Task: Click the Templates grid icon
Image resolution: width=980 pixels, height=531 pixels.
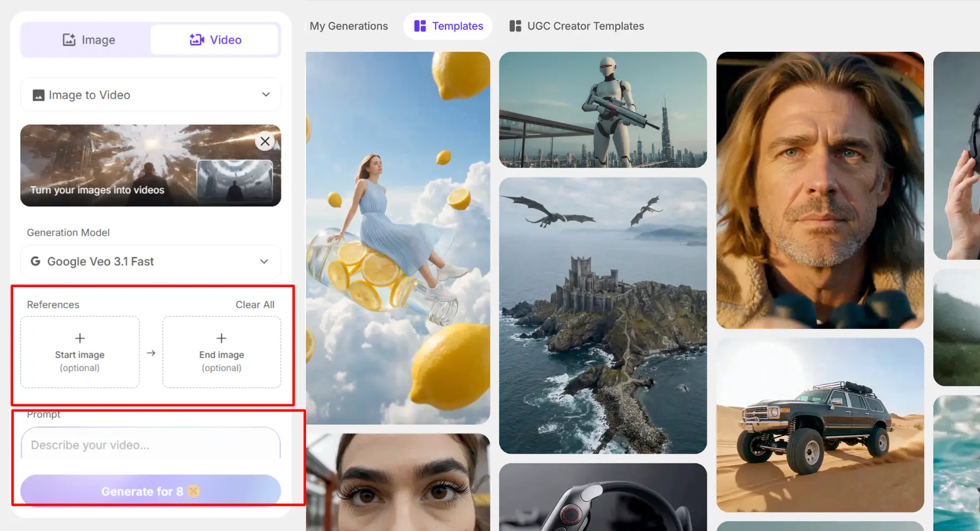Action: point(420,26)
